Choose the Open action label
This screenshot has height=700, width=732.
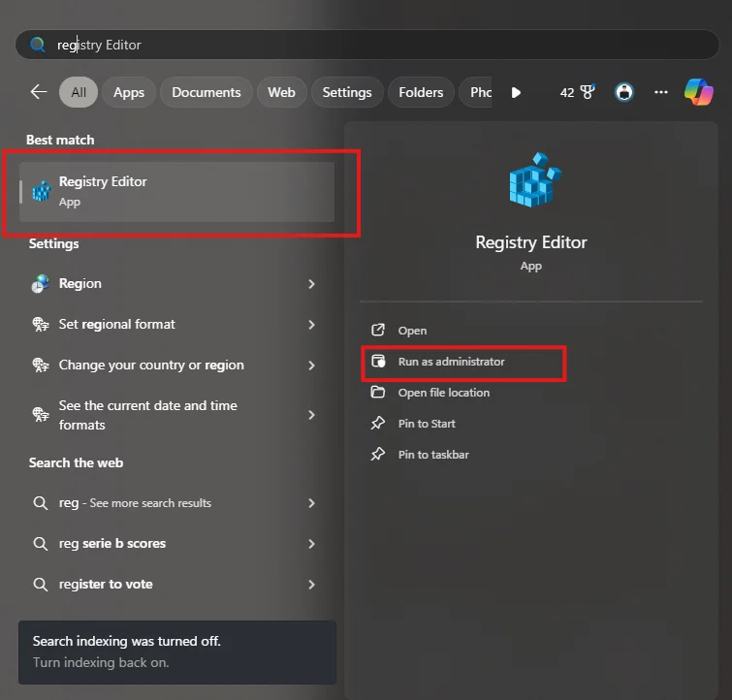click(412, 331)
